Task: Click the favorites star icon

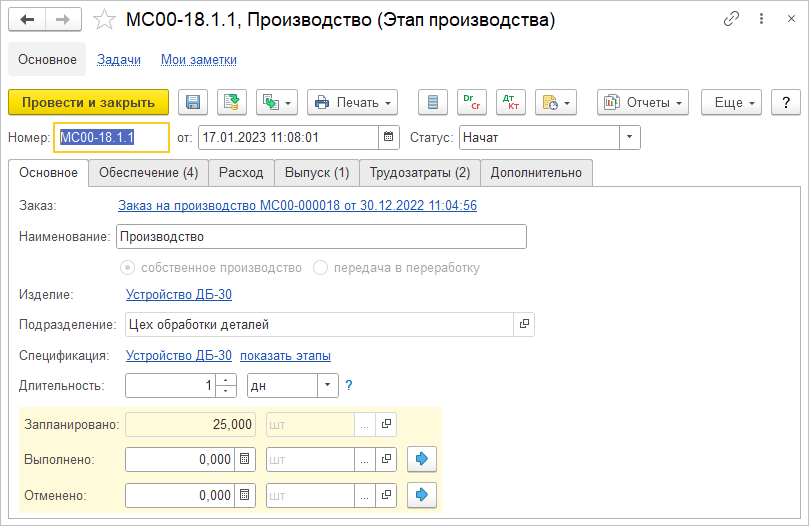Action: (103, 20)
